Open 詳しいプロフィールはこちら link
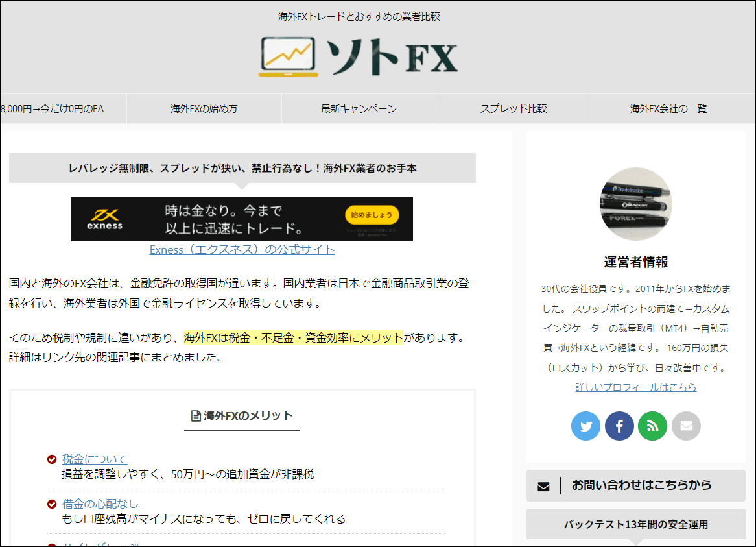 pos(635,387)
